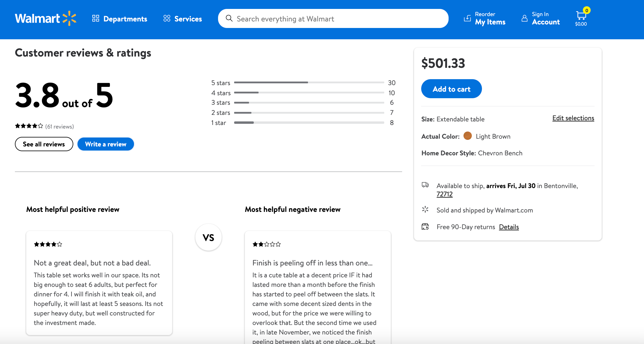Click the Write a review button
Image resolution: width=644 pixels, height=344 pixels.
106,144
